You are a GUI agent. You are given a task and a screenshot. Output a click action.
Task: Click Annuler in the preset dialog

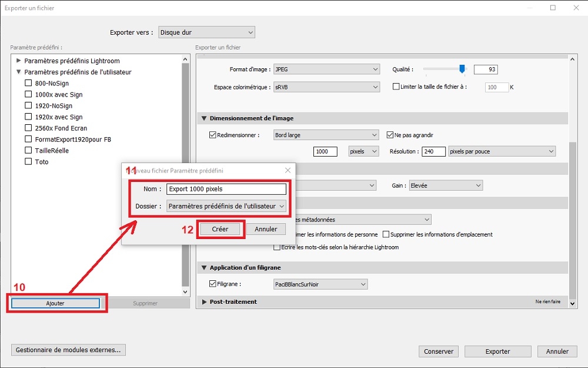(x=266, y=229)
